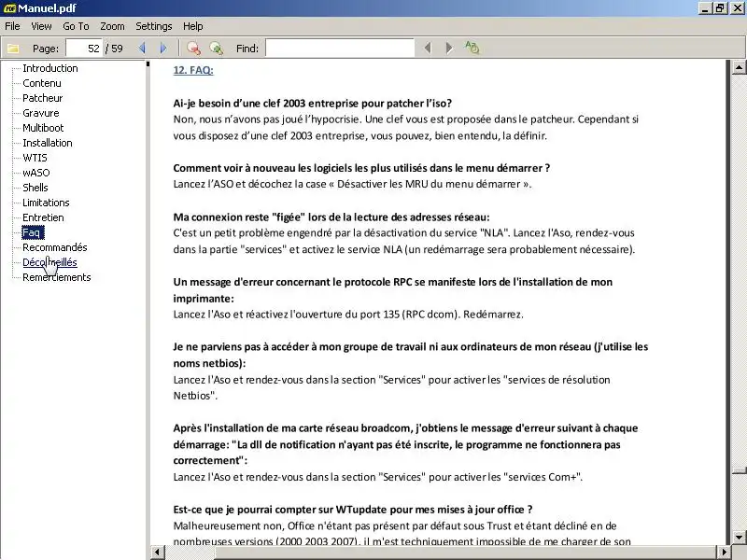Click 'Je ne parviens pas à accéder' question

click(x=410, y=355)
